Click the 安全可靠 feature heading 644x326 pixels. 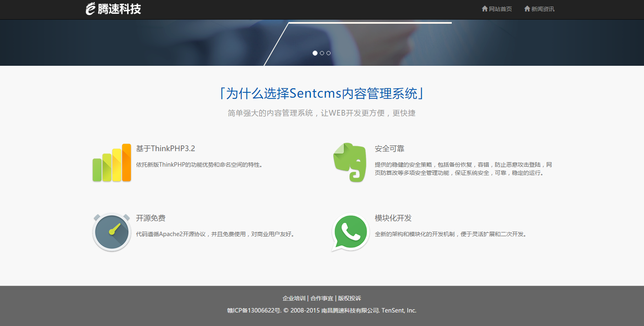(x=389, y=149)
